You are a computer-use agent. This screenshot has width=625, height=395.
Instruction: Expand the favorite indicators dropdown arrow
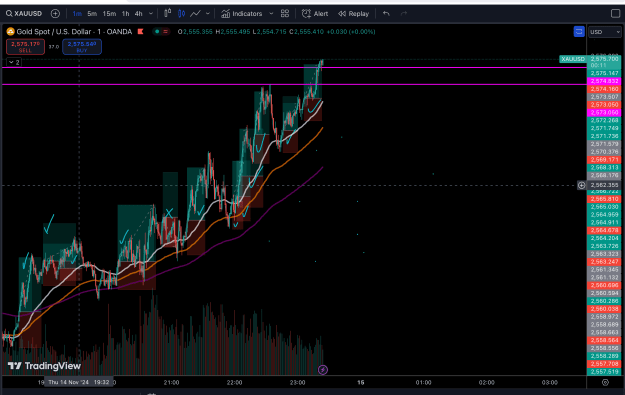click(271, 14)
